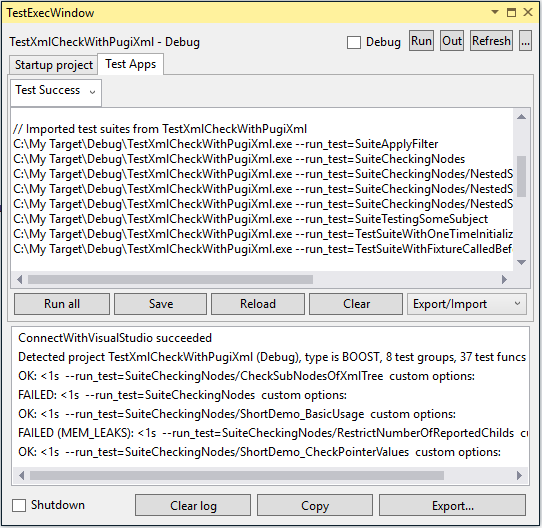Select the SuiteTestingSomeSubject test line
The height and width of the screenshot is (528, 542).
250,219
